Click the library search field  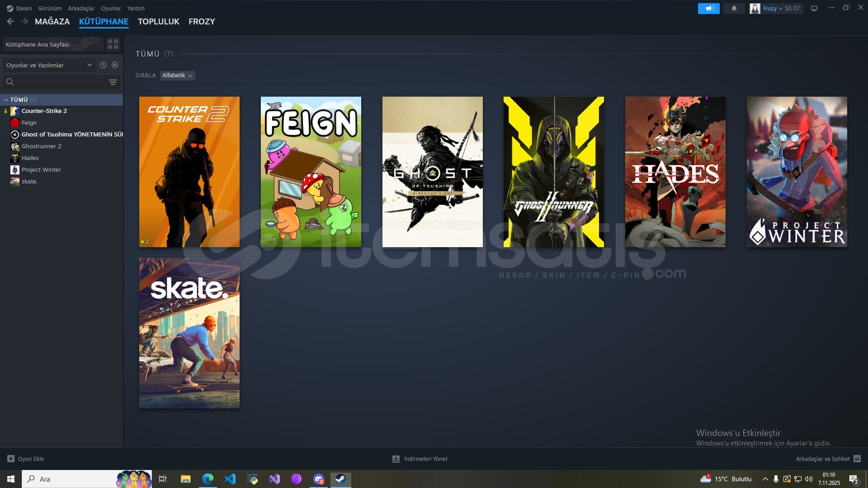(x=59, y=82)
